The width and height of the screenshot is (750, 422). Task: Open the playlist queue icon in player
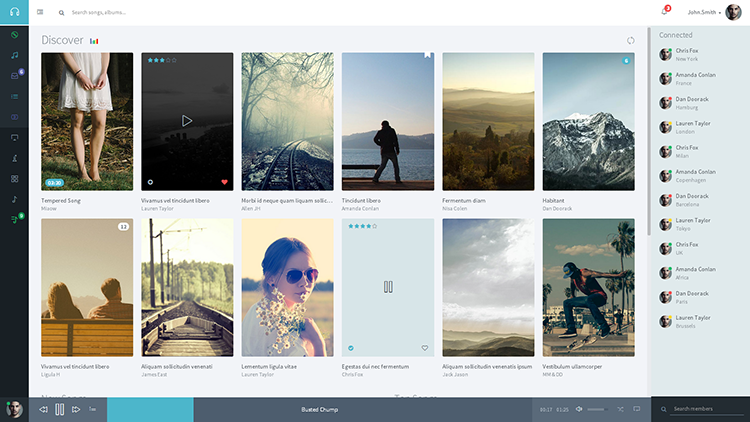point(93,410)
